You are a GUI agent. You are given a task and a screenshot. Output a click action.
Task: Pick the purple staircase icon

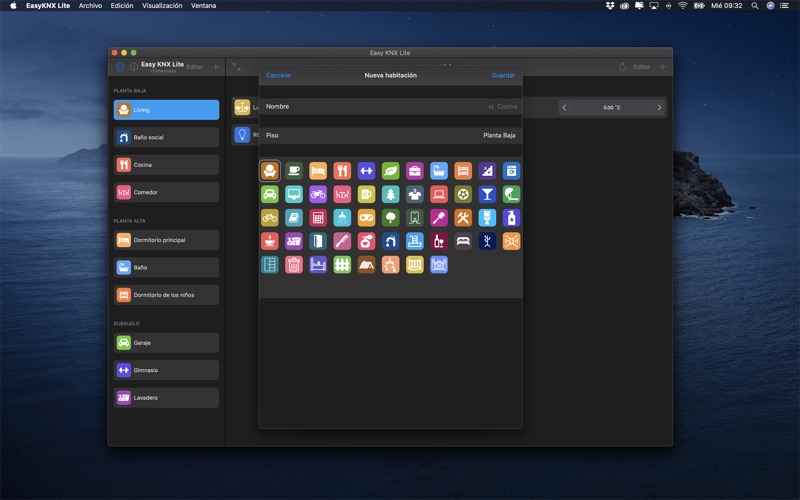tap(487, 171)
